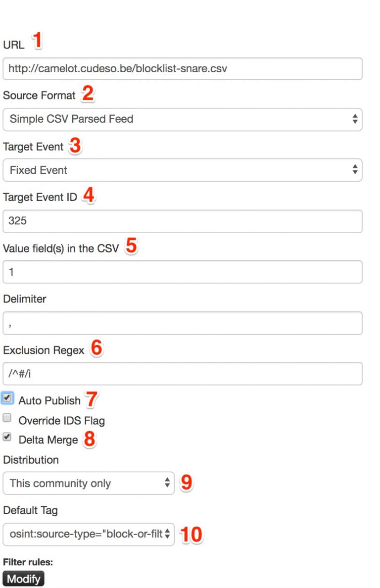380x588 pixels.
Task: Click the Target Event select arrows
Action: click(355, 170)
